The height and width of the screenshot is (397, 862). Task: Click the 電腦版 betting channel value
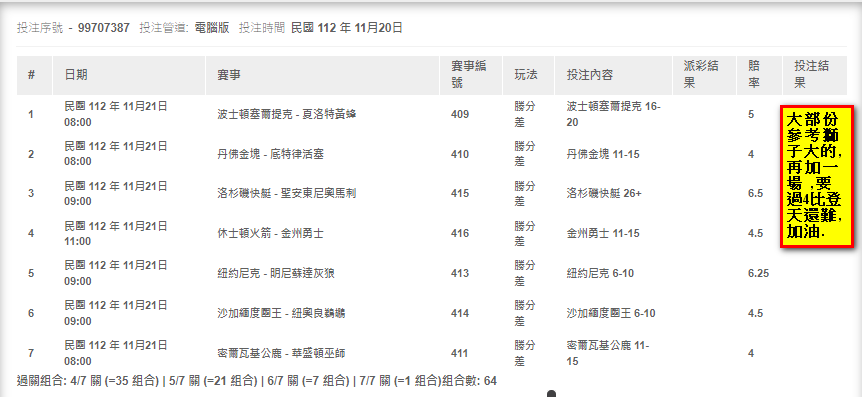coord(212,27)
